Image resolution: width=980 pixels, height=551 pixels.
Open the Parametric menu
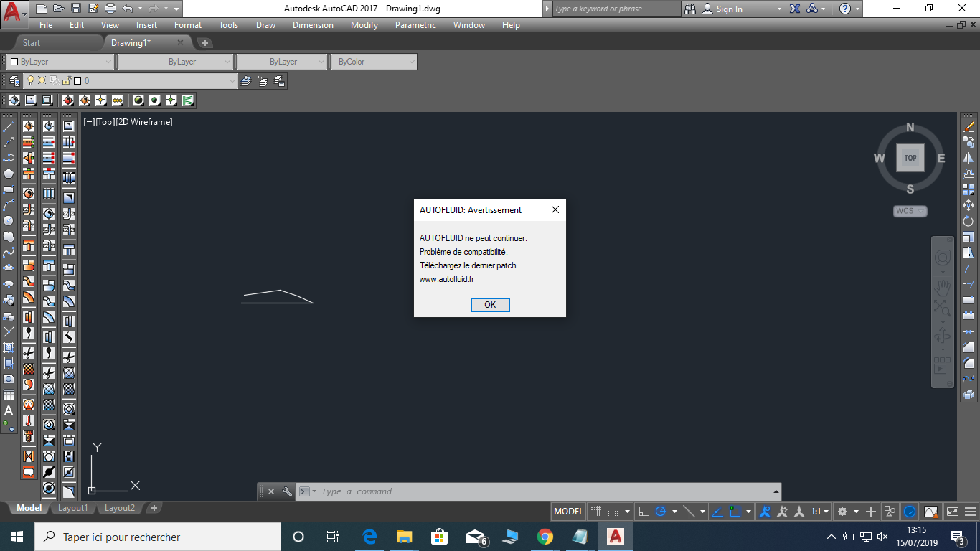point(415,25)
